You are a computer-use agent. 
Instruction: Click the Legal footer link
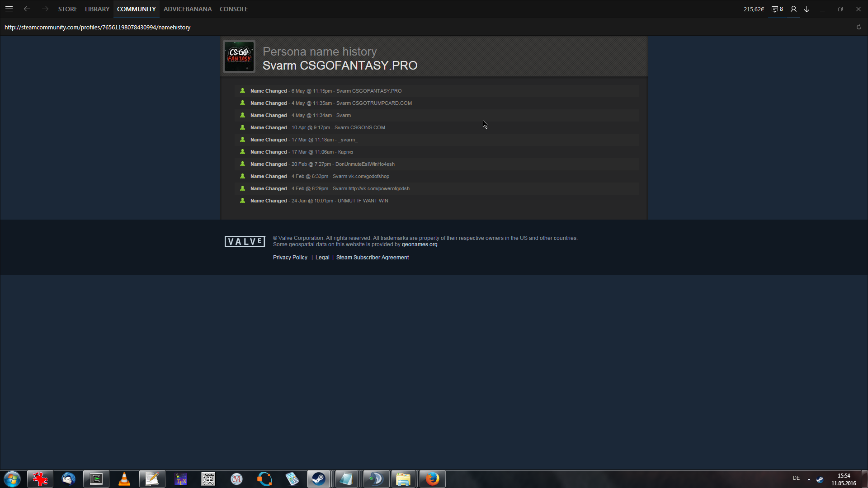(322, 258)
